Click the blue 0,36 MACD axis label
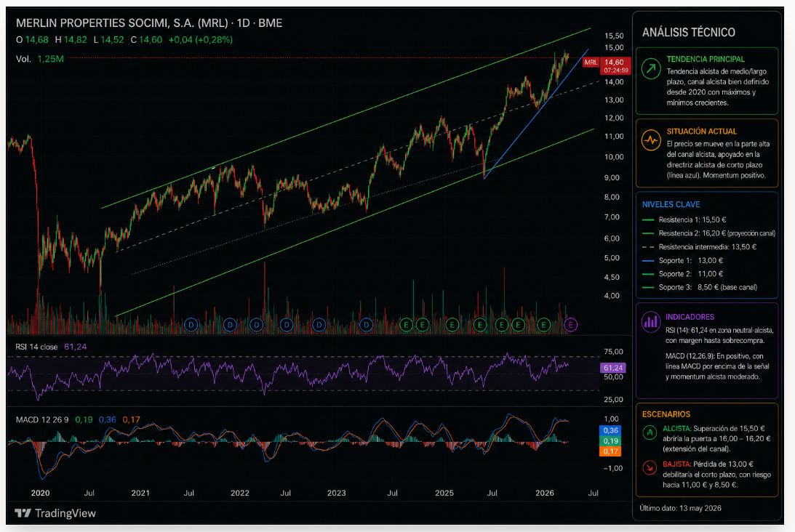The image size is (795, 532). click(610, 430)
